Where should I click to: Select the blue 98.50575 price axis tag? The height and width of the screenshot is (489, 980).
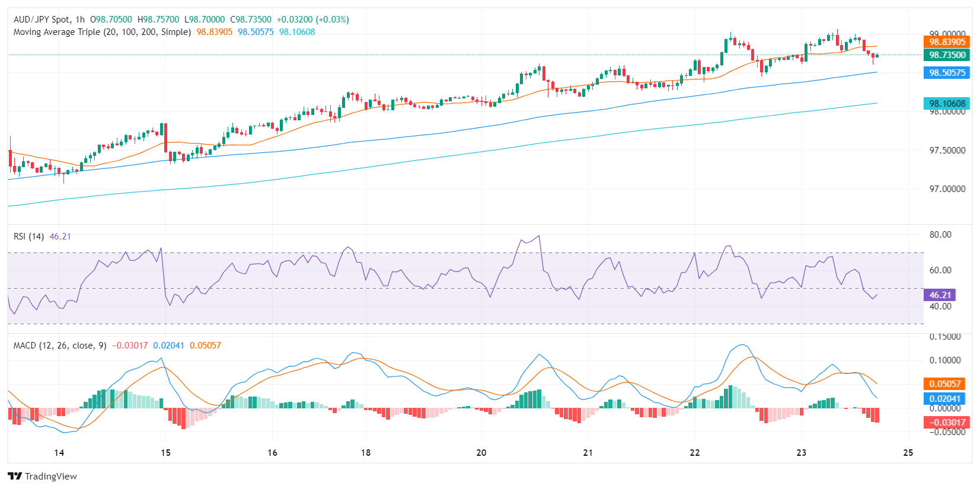pos(946,73)
